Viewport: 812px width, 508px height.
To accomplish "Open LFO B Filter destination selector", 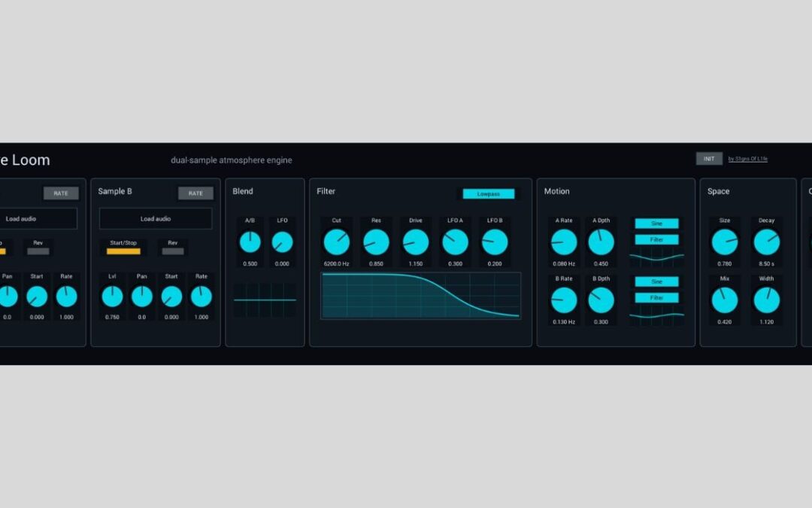I will point(656,297).
